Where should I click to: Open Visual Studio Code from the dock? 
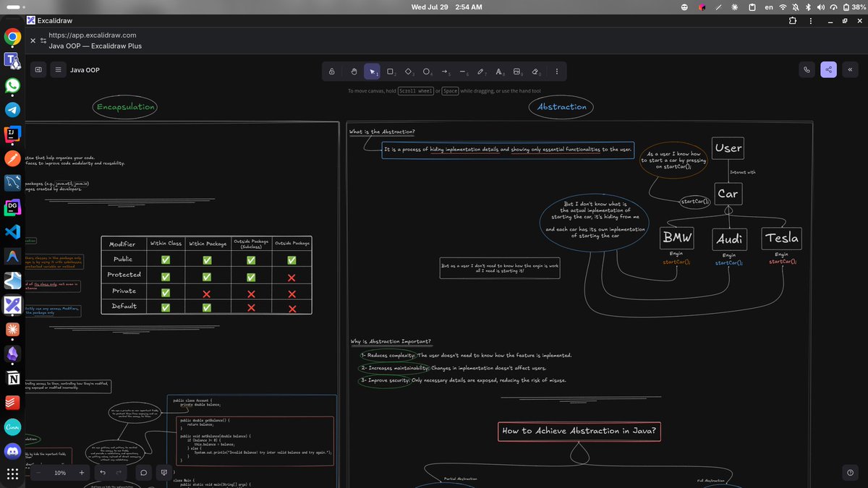click(12, 232)
